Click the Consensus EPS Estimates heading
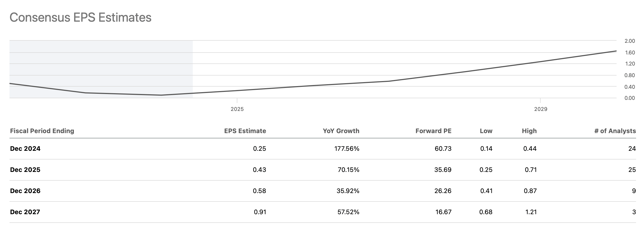 80,18
